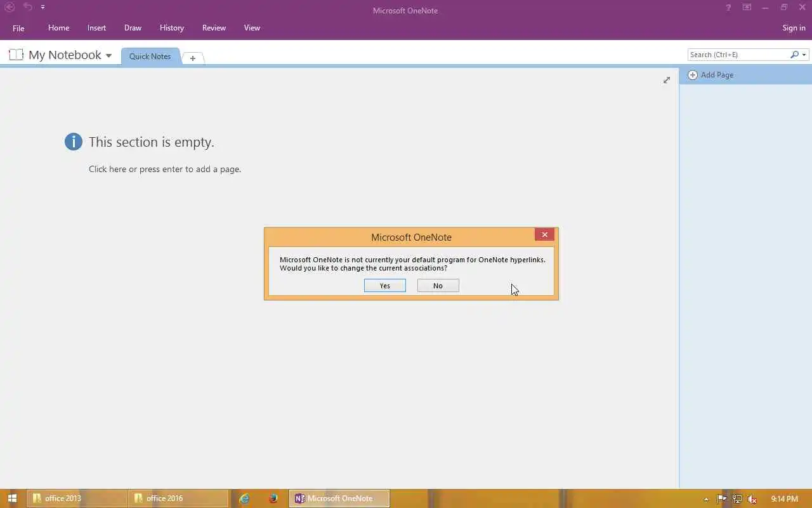Open the Review ribbon tab
Viewport: 812px width, 508px height.
point(214,28)
